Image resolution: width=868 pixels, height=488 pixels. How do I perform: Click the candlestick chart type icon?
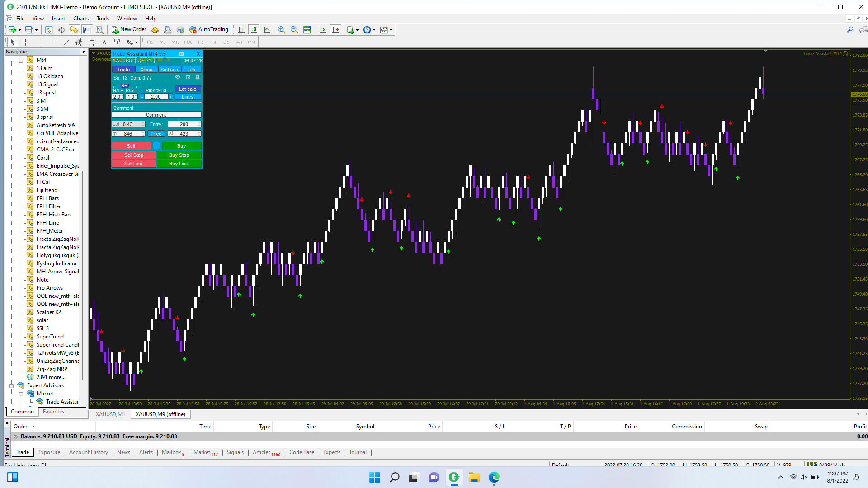point(254,30)
